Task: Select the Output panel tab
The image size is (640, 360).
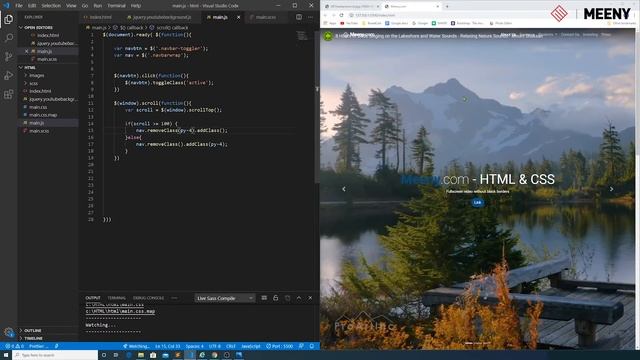Action: point(93,298)
